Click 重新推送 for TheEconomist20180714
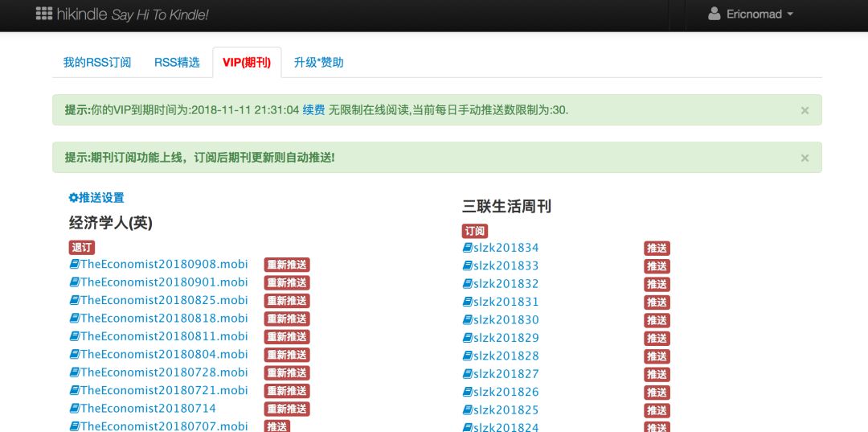Viewport: 868px width, 432px height. (287, 409)
